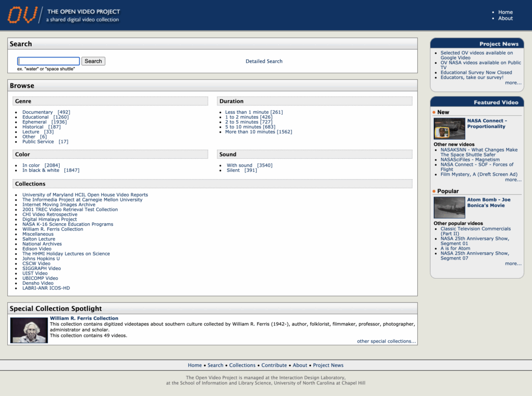Open About in the top navigation

click(505, 18)
